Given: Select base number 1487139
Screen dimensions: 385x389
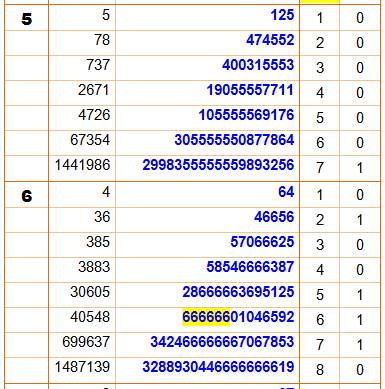Looking at the screenshot, I should (82, 367).
